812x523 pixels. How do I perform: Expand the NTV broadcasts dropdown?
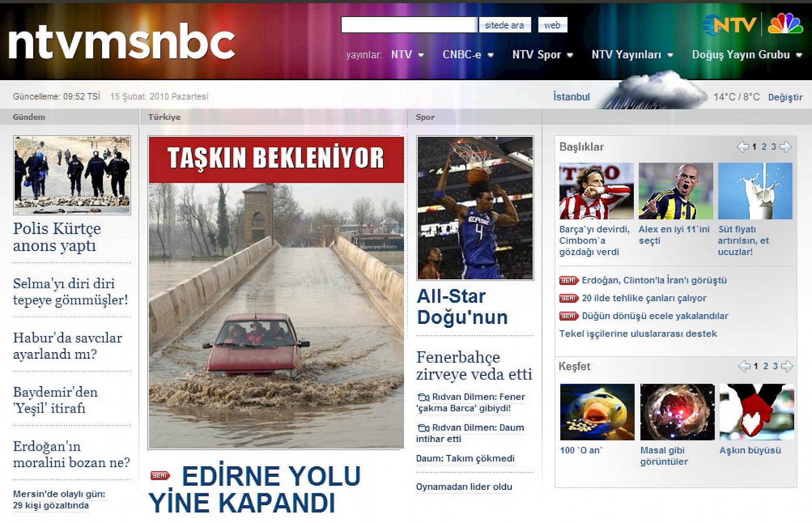coord(407,55)
